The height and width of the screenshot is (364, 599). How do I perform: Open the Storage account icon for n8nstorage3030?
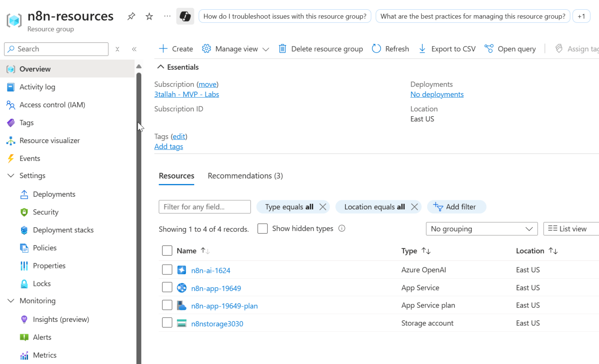(182, 323)
